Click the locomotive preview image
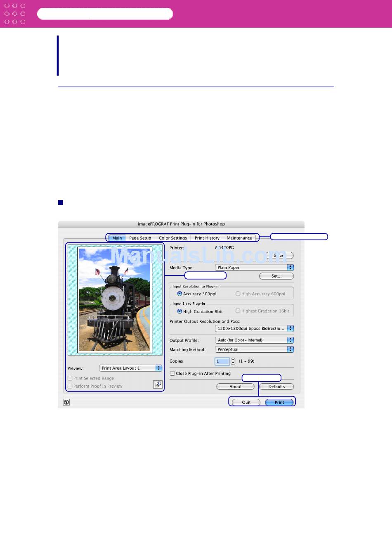Viewport: 392px width, 555px height. point(115,299)
